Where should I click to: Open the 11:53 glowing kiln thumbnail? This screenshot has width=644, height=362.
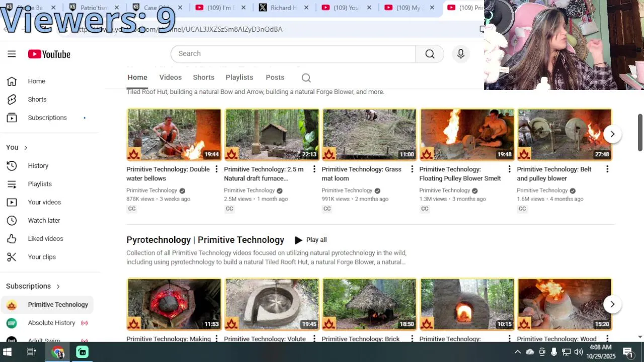[174, 304]
